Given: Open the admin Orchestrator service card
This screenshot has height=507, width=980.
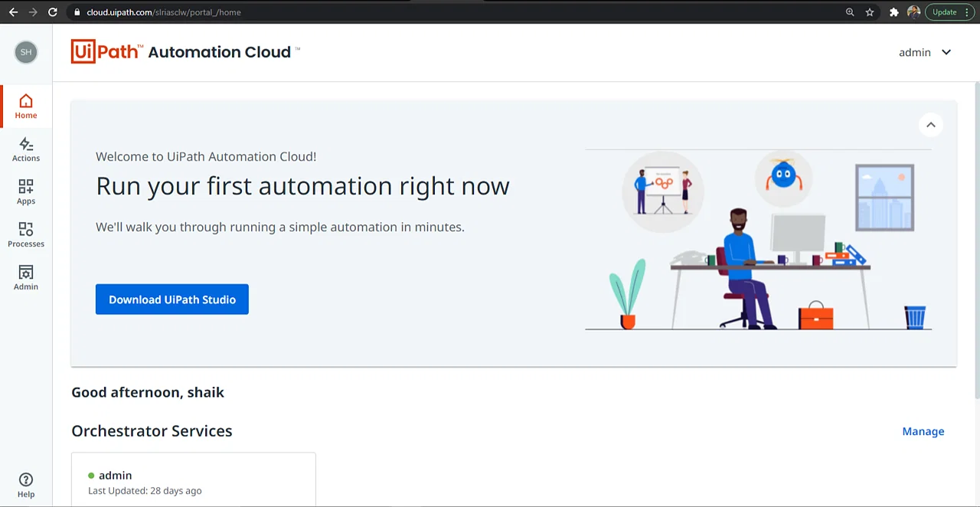Looking at the screenshot, I should click(x=193, y=479).
